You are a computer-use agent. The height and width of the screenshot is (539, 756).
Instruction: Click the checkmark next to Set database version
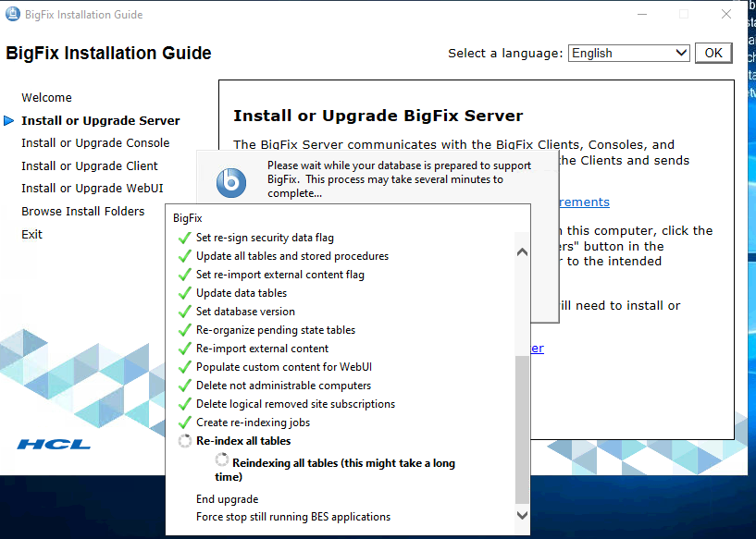pyautogui.click(x=185, y=312)
